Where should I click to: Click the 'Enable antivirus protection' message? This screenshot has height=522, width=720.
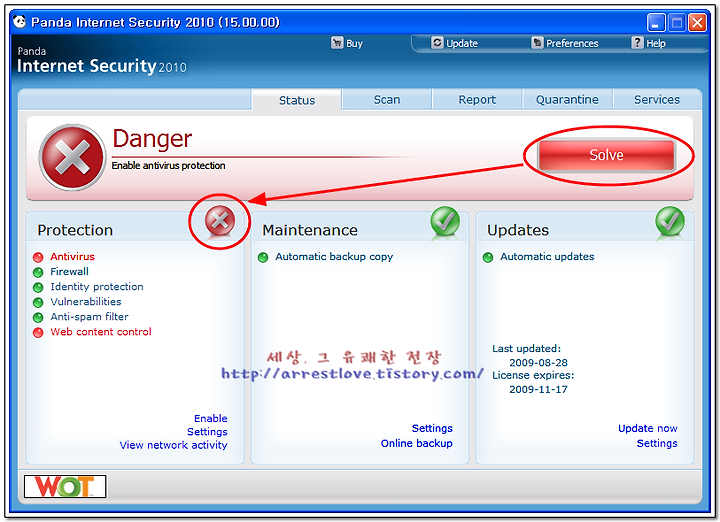coord(168,166)
